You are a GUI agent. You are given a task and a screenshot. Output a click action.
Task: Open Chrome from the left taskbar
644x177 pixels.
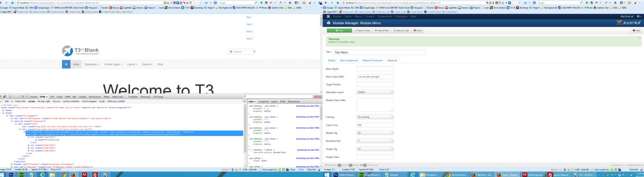pyautogui.click(x=63, y=174)
